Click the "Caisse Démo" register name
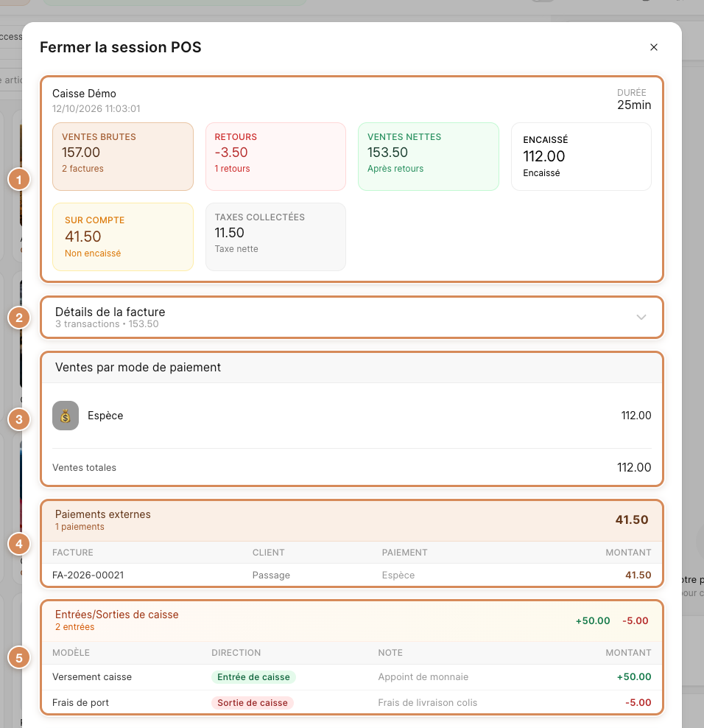This screenshot has width=704, height=728. [x=84, y=94]
